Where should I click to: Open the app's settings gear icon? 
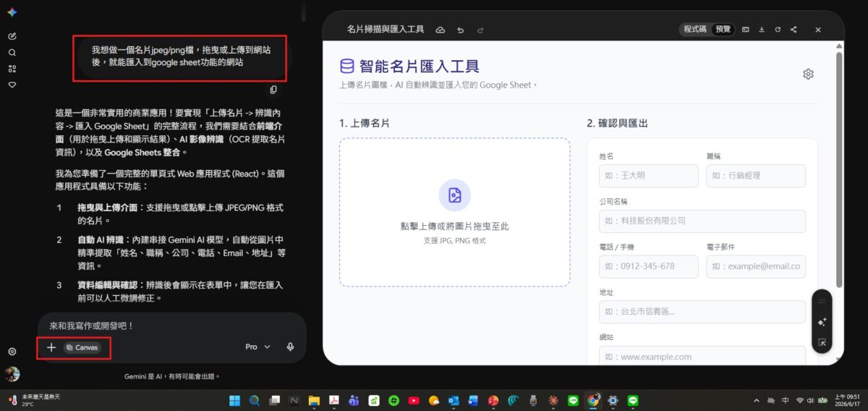pyautogui.click(x=808, y=74)
